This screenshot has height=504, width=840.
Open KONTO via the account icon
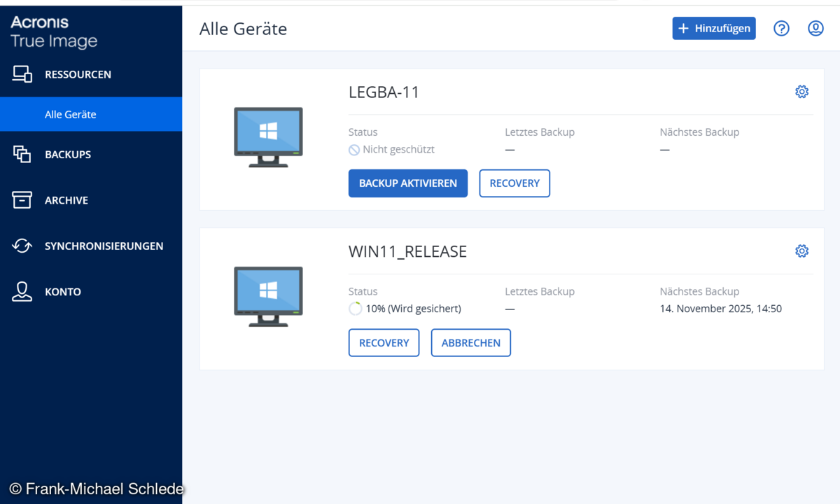(20, 291)
